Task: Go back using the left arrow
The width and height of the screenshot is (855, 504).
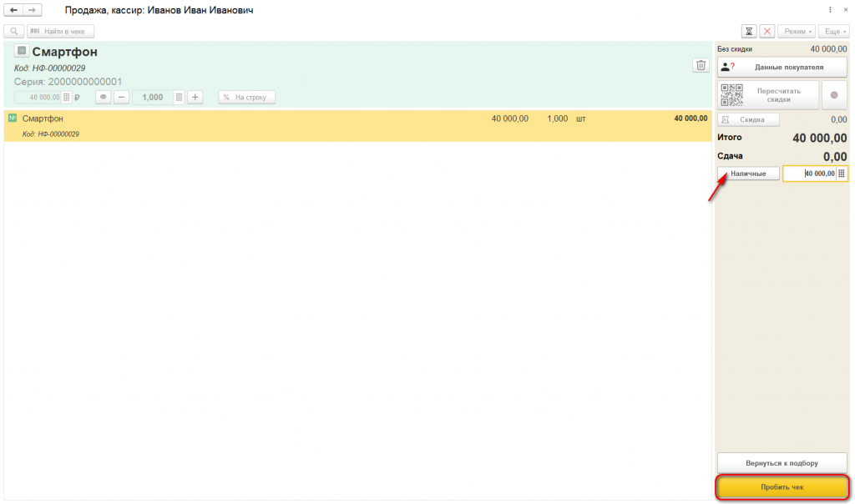Action: coord(13,10)
